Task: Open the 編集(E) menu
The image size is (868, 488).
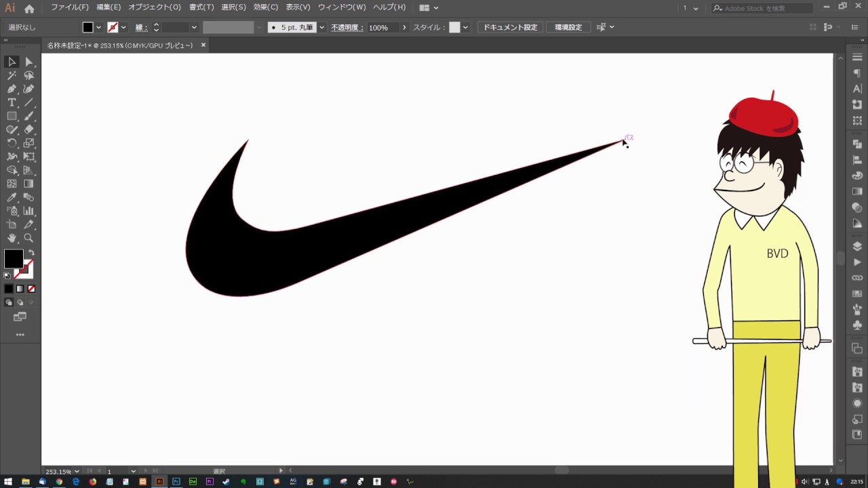Action: pyautogui.click(x=108, y=7)
